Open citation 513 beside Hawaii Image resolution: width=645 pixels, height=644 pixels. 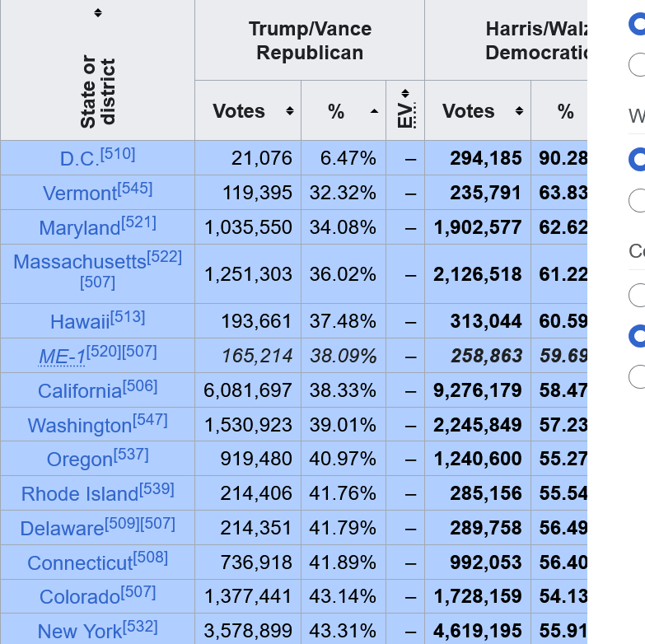[128, 317]
